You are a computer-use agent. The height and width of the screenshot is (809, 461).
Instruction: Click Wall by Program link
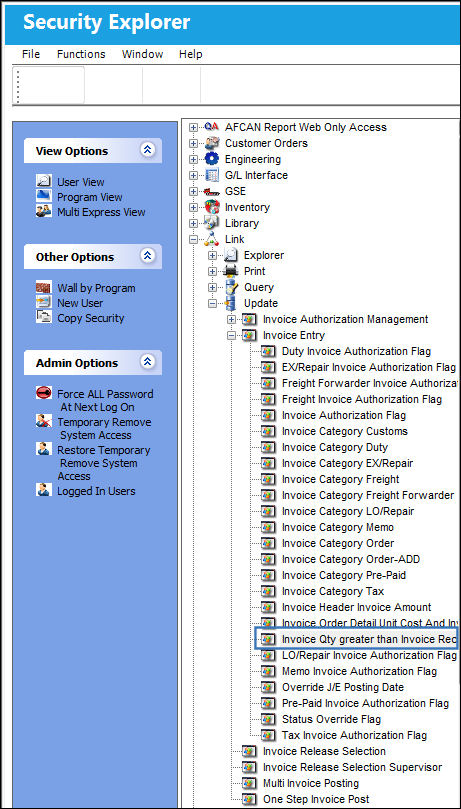[x=96, y=288]
